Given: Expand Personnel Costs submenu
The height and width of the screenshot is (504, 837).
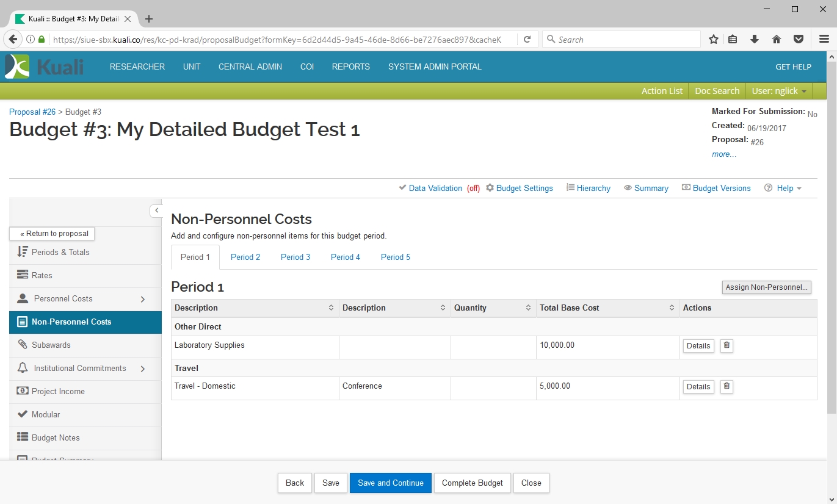Looking at the screenshot, I should [x=143, y=299].
